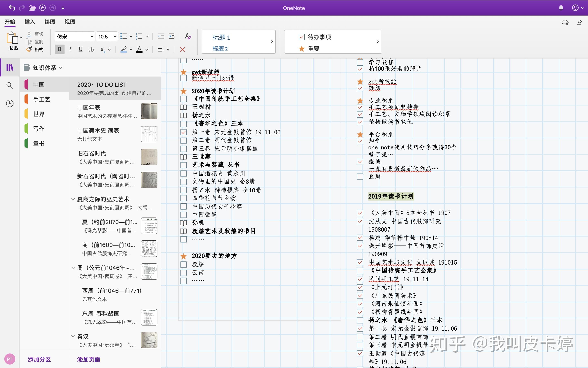Apply the 标题 1 style
588x368 pixels.
(x=221, y=37)
